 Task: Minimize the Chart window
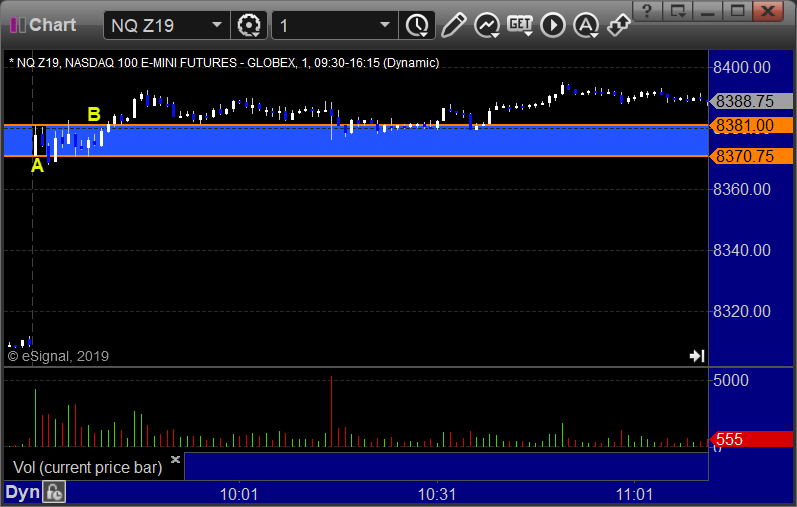click(708, 11)
